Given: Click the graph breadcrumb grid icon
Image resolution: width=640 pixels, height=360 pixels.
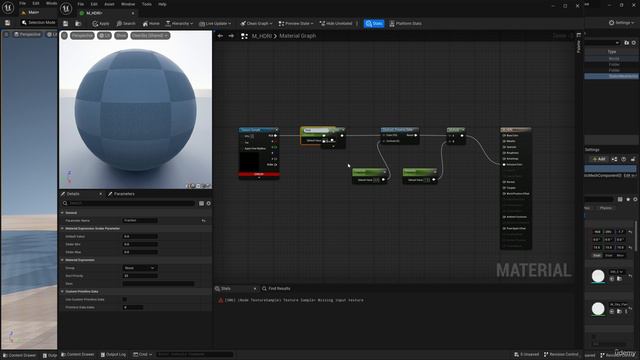Looking at the screenshot, I should pos(244,36).
